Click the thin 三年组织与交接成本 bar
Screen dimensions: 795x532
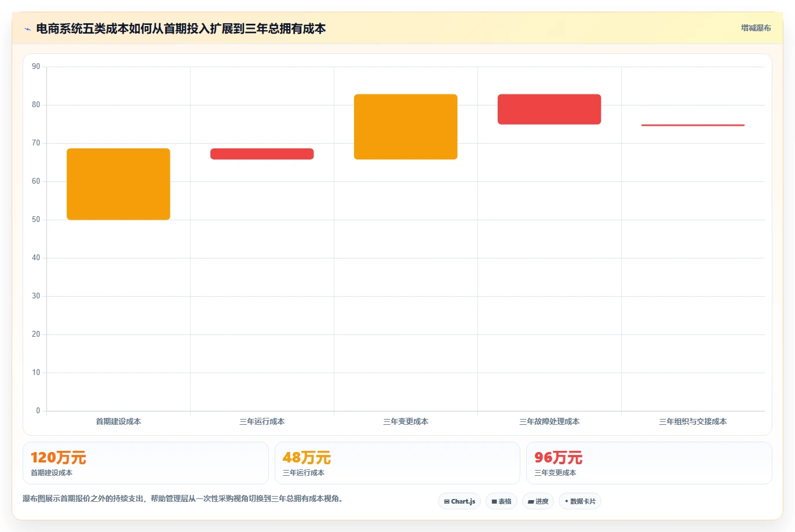pos(693,125)
